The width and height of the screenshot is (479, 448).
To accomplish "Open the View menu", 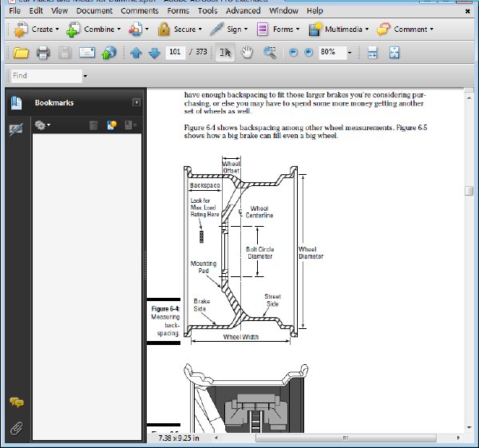I will pyautogui.click(x=59, y=10).
